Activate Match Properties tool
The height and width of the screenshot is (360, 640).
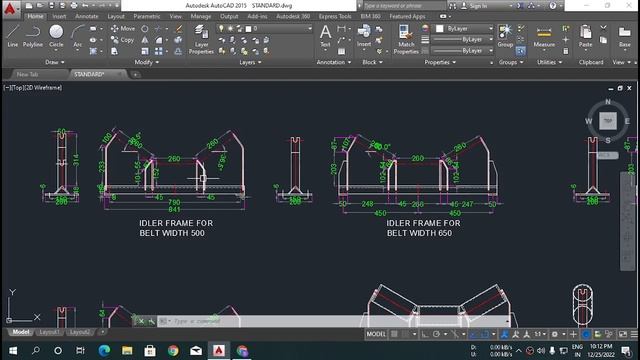pyautogui.click(x=406, y=39)
